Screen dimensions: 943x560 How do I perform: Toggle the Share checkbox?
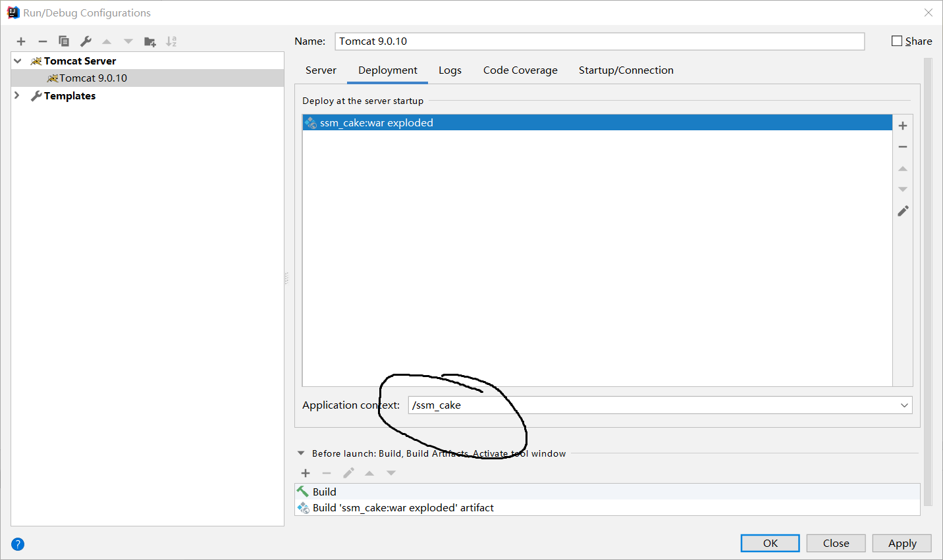(897, 41)
